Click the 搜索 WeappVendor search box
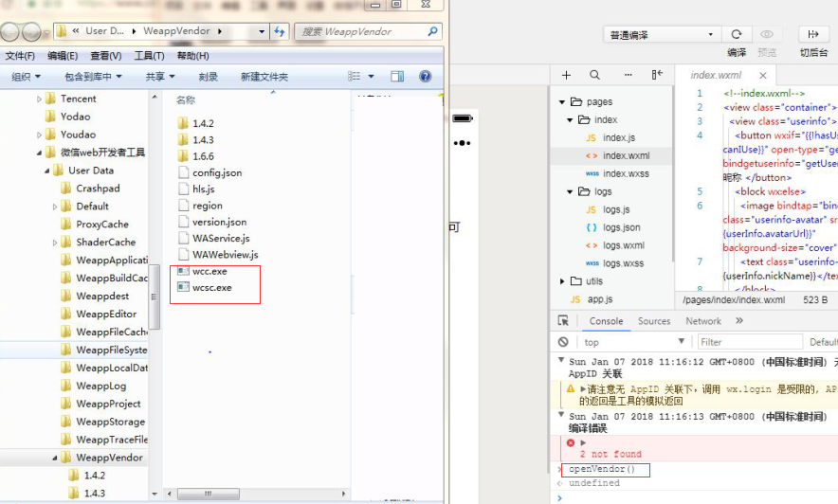Viewport: 838px width, 504px height. click(368, 31)
